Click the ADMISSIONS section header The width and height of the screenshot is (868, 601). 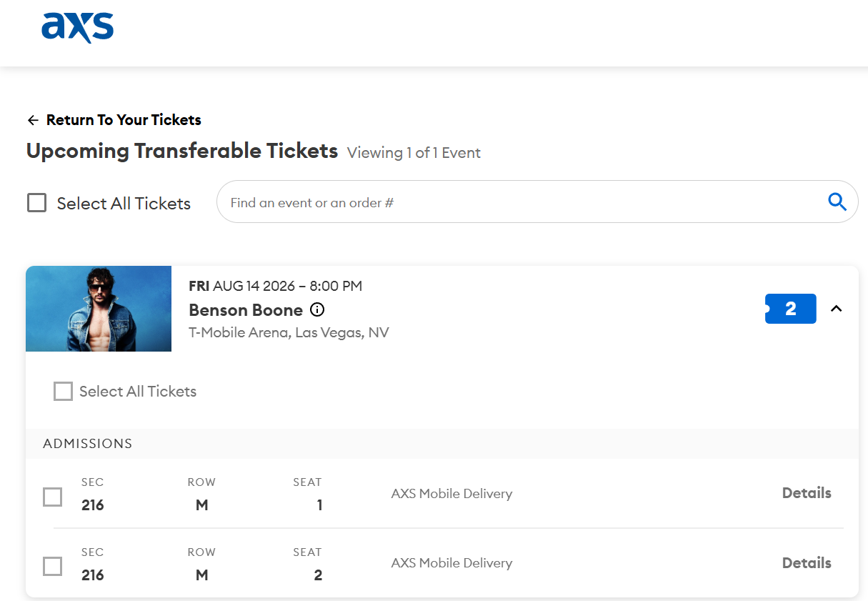tap(88, 444)
